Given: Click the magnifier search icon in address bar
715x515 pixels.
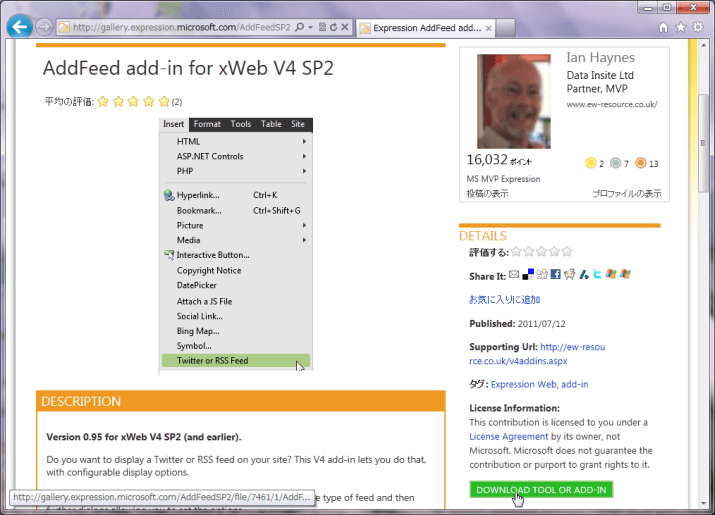Looking at the screenshot, I should [299, 27].
